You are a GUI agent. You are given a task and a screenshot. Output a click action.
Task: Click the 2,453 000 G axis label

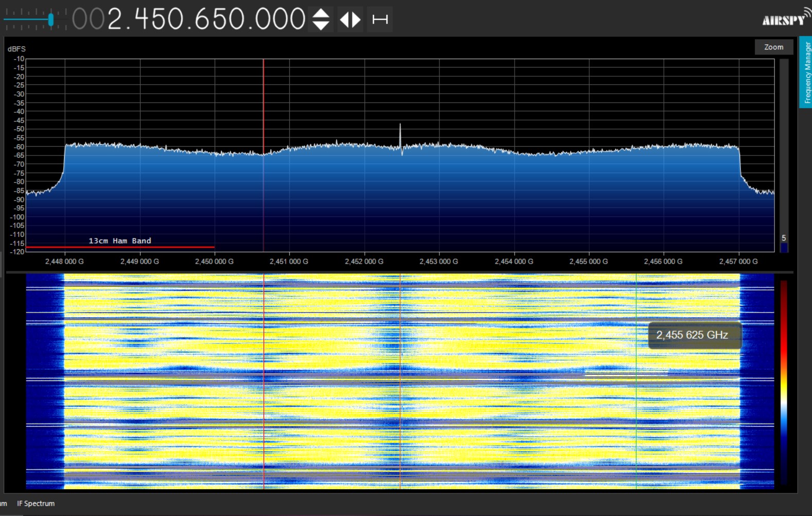click(x=438, y=262)
